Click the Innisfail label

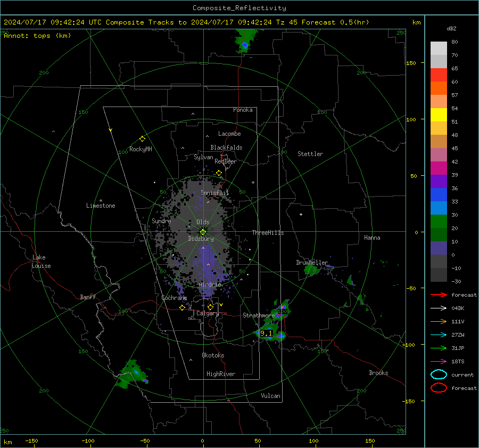coord(215,193)
